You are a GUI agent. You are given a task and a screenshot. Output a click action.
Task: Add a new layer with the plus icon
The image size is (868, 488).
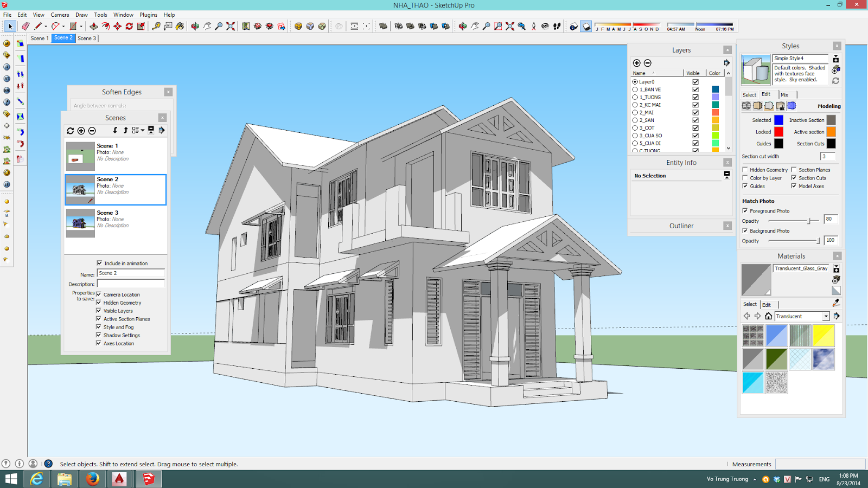(x=637, y=63)
